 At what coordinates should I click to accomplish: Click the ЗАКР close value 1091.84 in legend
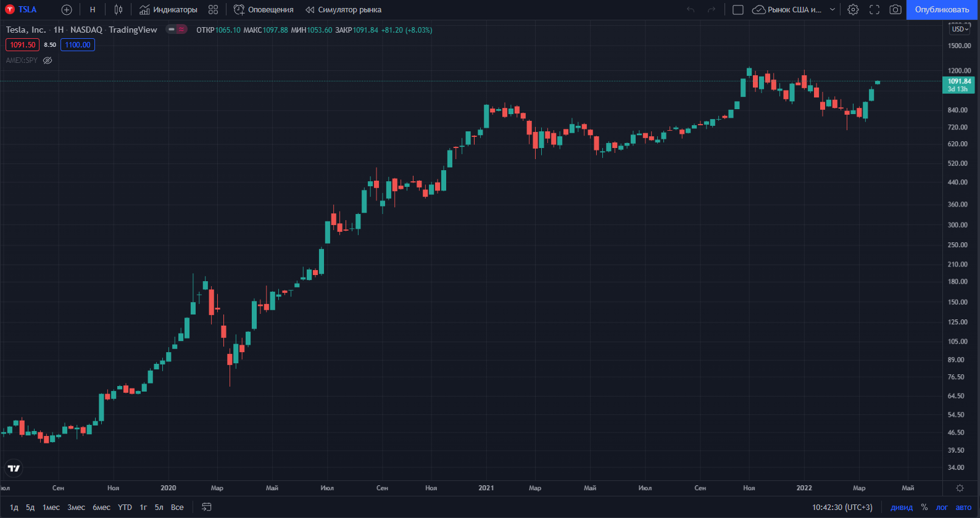[x=365, y=30]
